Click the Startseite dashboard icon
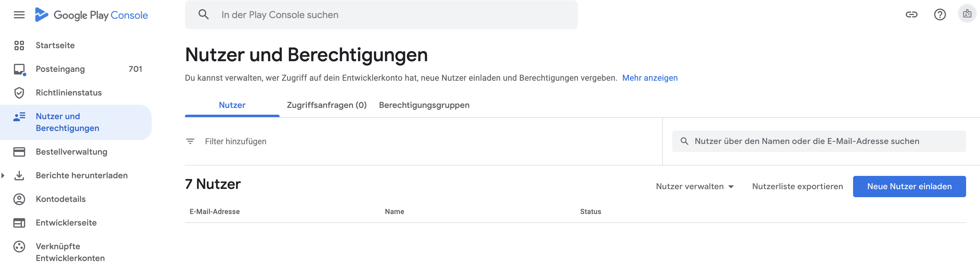 [19, 46]
